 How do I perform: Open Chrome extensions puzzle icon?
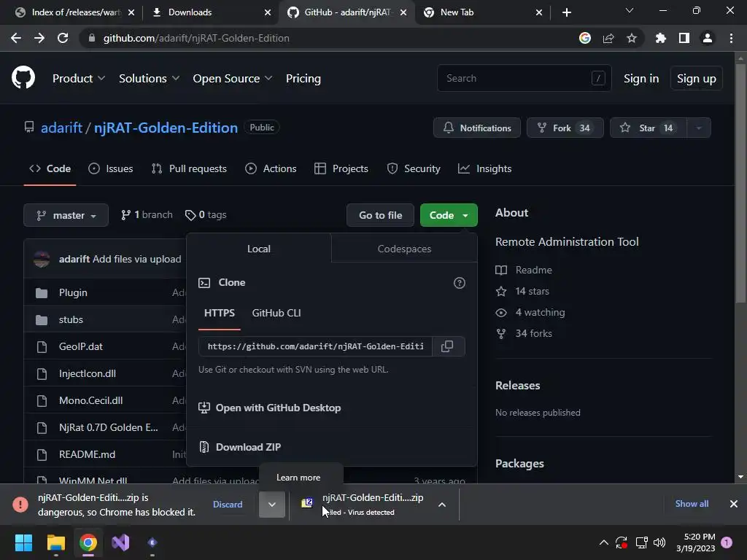coord(661,38)
